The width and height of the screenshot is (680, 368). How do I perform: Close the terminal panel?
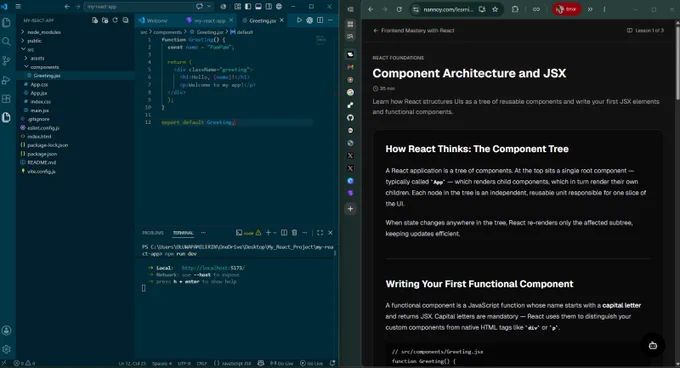(330, 233)
